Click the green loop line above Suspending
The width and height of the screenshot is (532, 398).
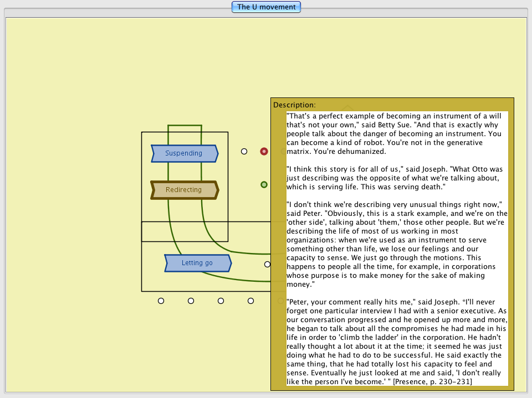tap(185, 126)
